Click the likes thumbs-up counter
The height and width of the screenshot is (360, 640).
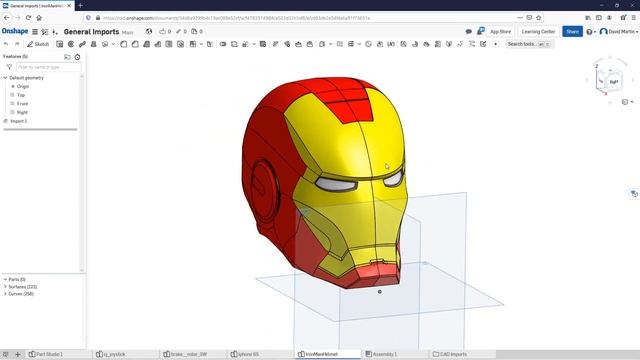tap(165, 31)
